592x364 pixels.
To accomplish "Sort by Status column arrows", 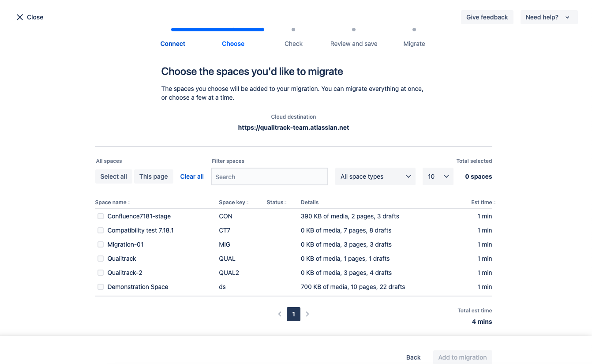I will point(286,203).
